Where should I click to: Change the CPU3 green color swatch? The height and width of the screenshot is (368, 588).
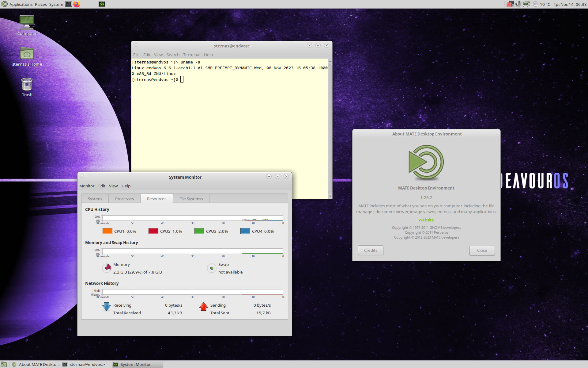(199, 231)
